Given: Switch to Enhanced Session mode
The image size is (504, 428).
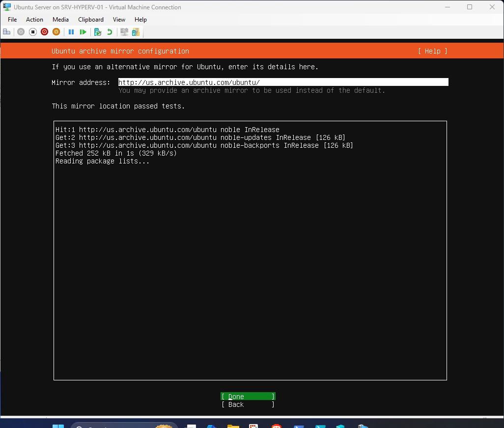Looking at the screenshot, I should pos(124,31).
